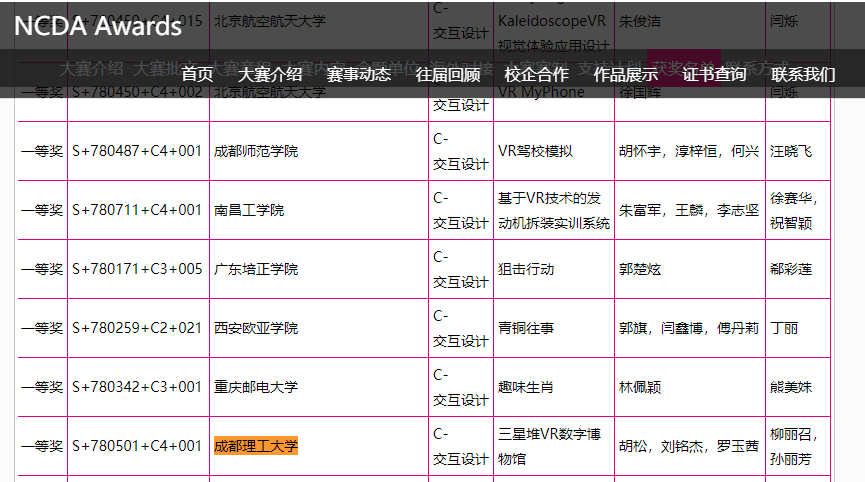Select 往届回顾 in the nav bar

point(448,74)
